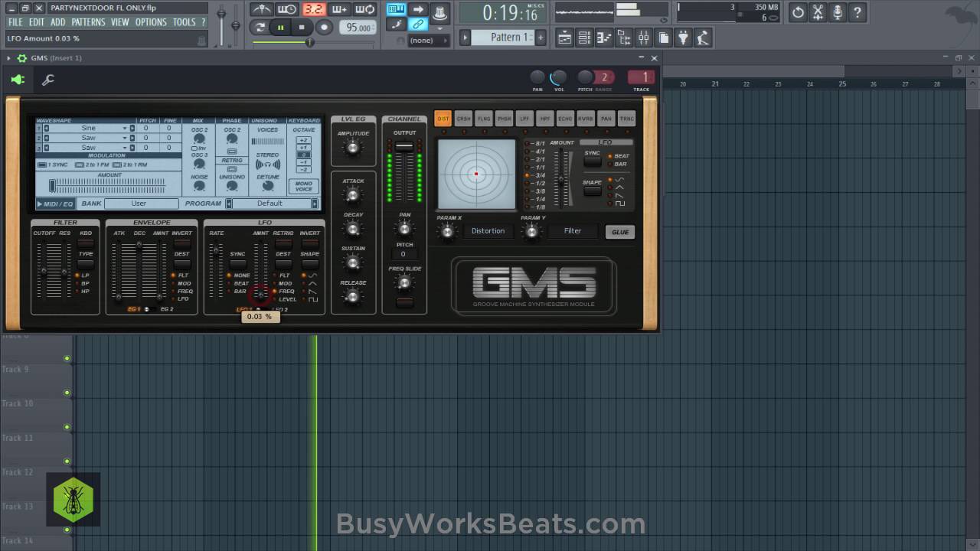
Task: Click the undo history icon in the top toolbar
Action: tap(798, 12)
